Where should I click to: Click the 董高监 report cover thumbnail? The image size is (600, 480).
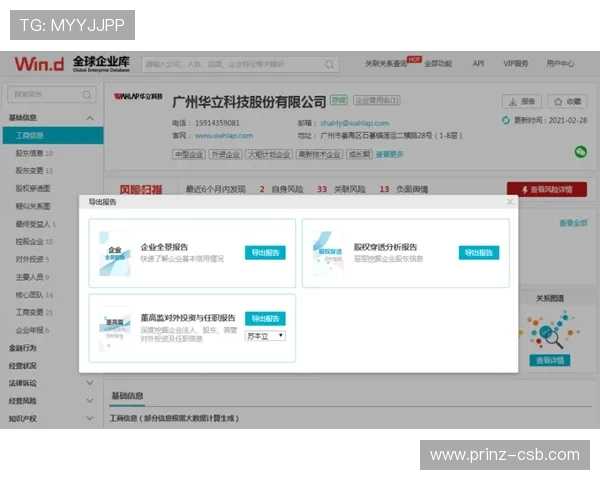coord(115,328)
